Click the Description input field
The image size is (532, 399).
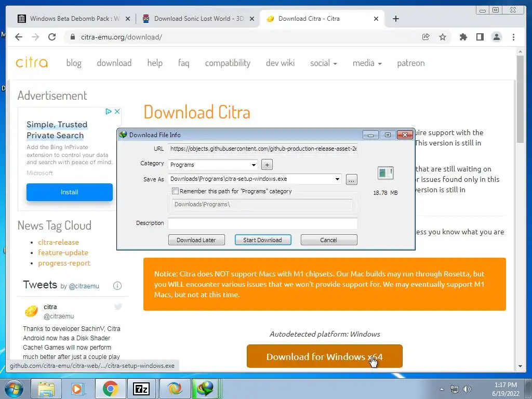263,223
